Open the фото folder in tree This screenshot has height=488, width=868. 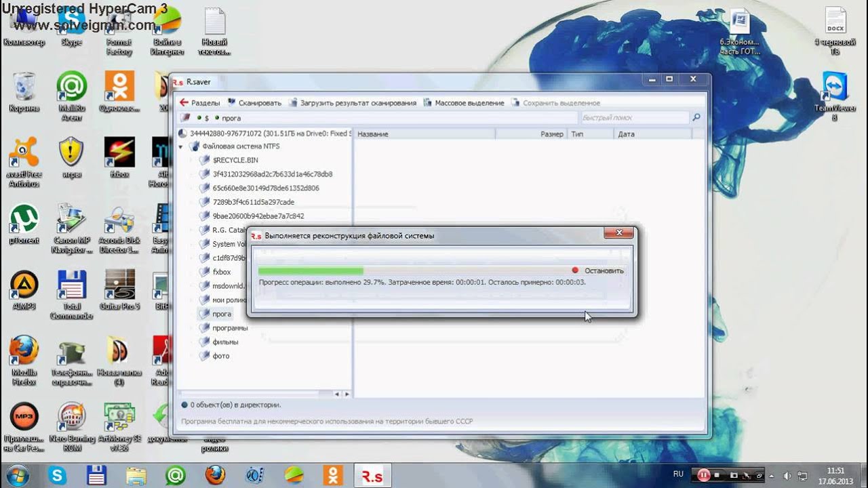[x=221, y=356]
